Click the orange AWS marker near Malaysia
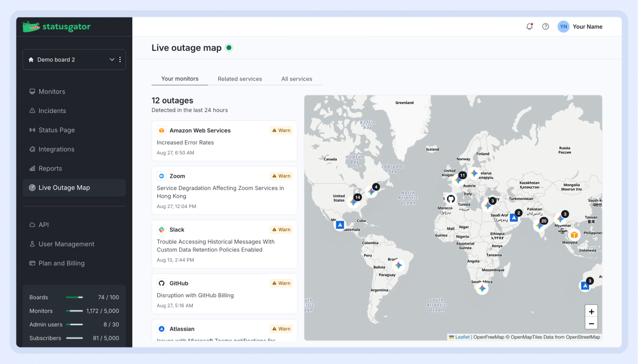This screenshot has height=364, width=638. pos(574,235)
